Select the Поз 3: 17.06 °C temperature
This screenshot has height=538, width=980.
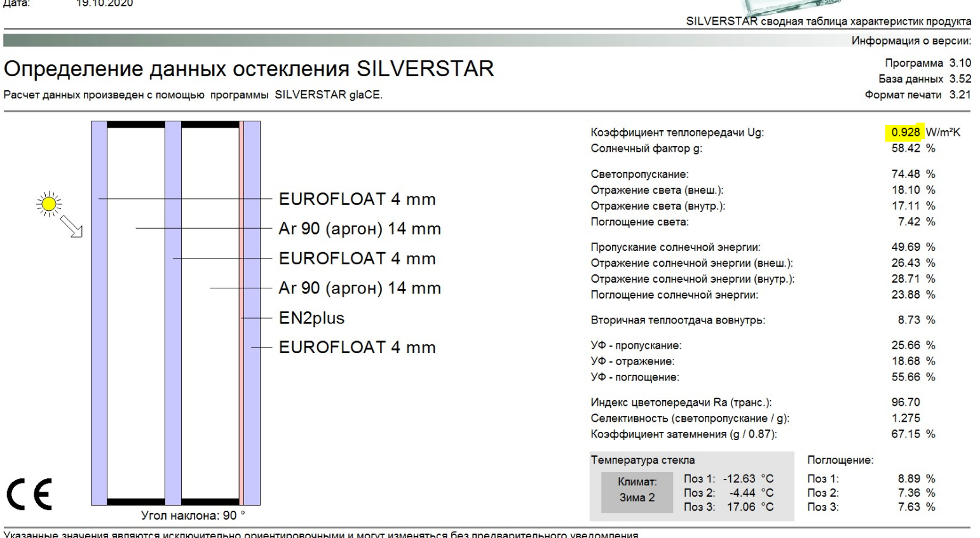729,507
